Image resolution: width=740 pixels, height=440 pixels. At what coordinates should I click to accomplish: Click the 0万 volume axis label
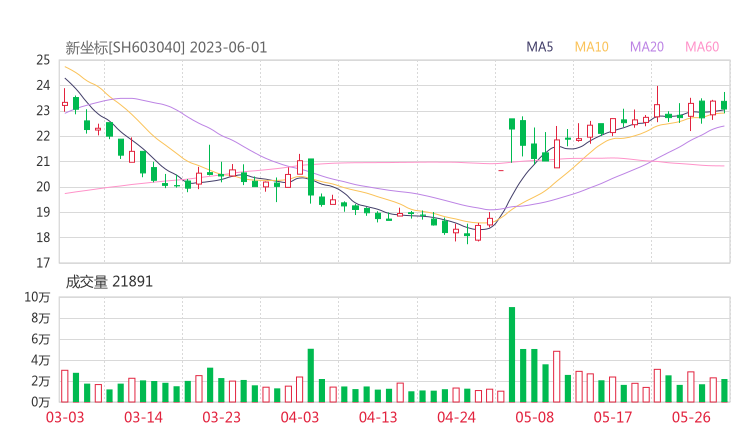tap(41, 402)
